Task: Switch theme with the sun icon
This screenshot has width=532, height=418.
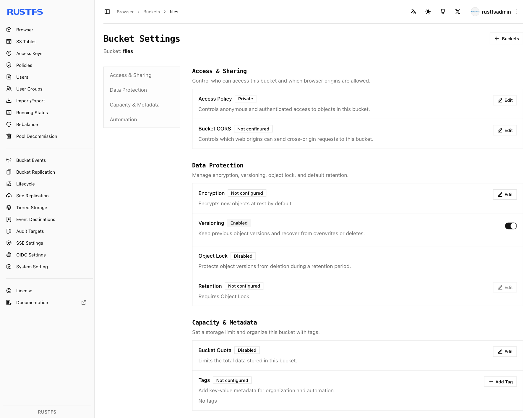Action: coord(428,12)
